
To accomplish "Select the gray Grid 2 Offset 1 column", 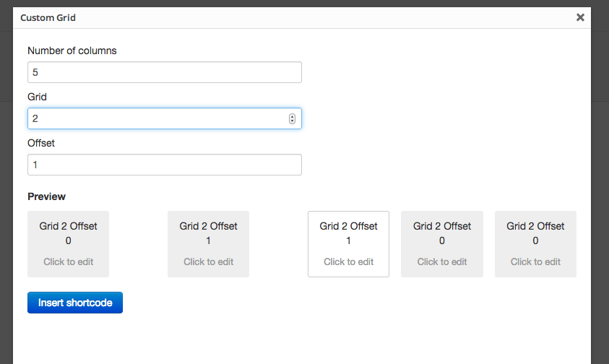I will coord(208,244).
